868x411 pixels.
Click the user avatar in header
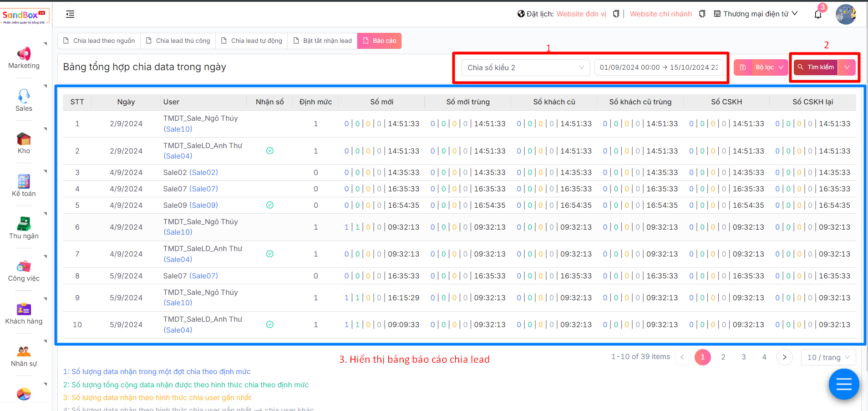(x=845, y=14)
